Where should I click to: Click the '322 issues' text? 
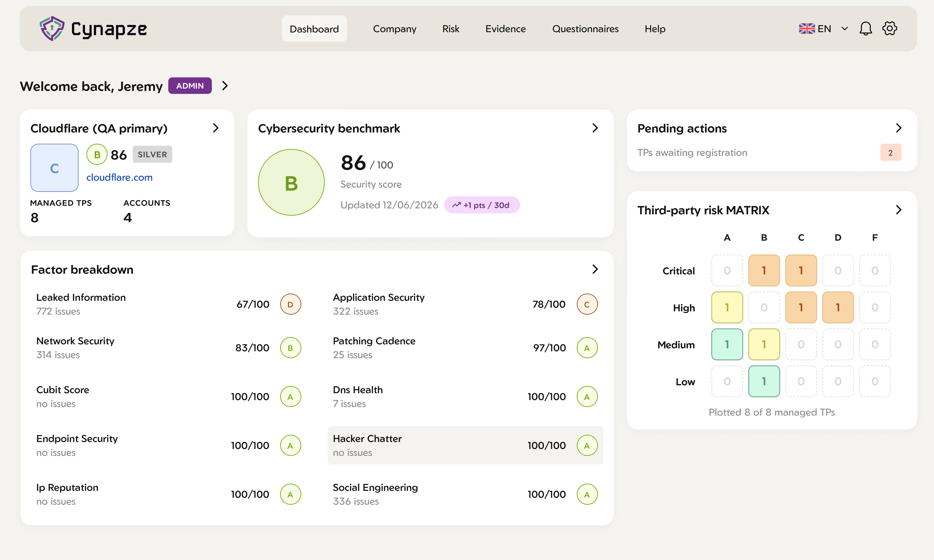pos(356,311)
